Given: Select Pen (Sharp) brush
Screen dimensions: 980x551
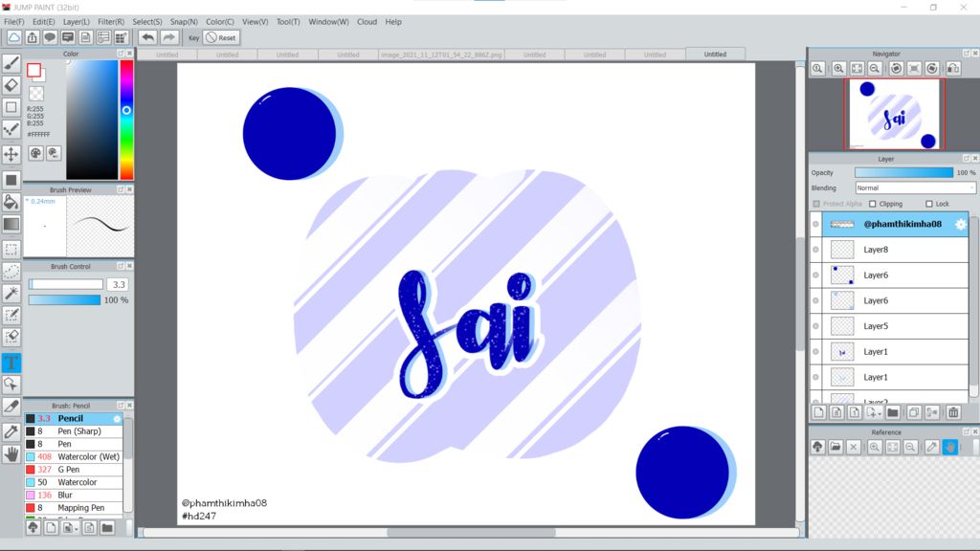Looking at the screenshot, I should coord(74,431).
